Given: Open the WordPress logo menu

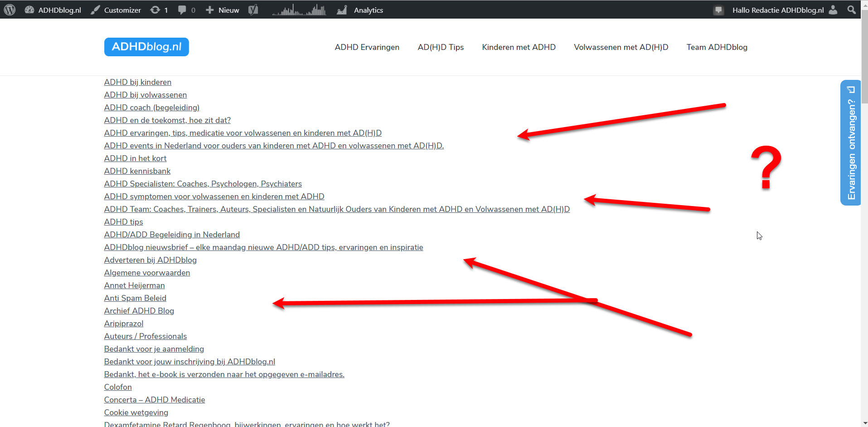Looking at the screenshot, I should coord(10,10).
